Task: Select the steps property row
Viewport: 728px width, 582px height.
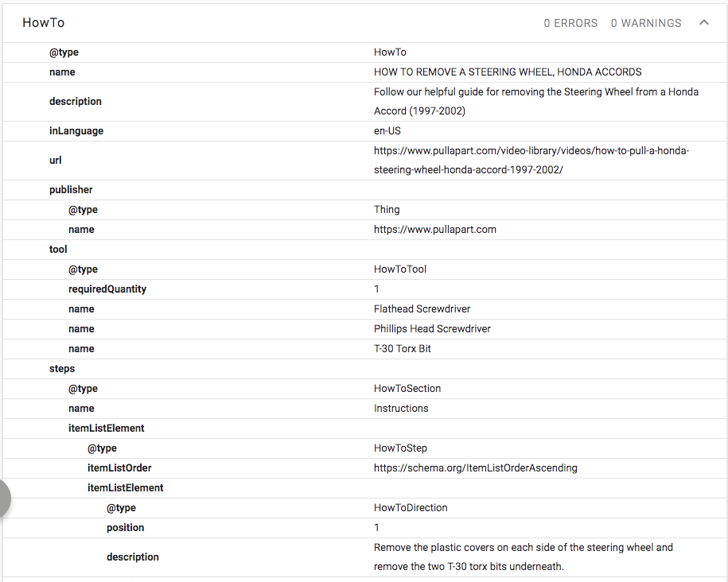Action: tap(62, 369)
